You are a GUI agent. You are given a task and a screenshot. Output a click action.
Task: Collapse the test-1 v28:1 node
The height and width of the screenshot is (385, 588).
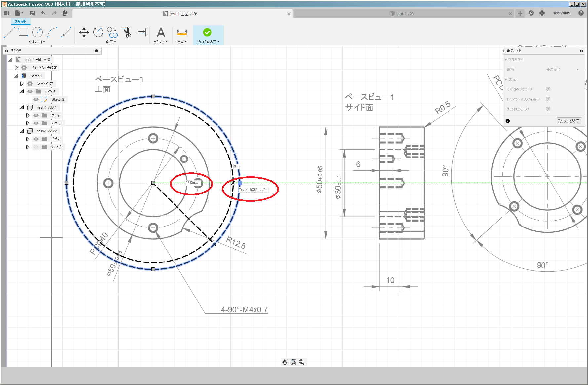click(22, 107)
